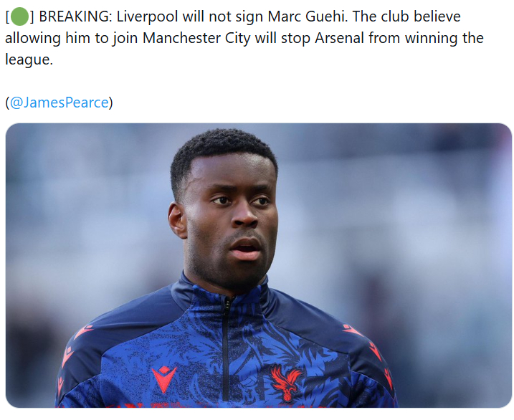
Task: Click the word winning in the post
Action: pos(431,38)
